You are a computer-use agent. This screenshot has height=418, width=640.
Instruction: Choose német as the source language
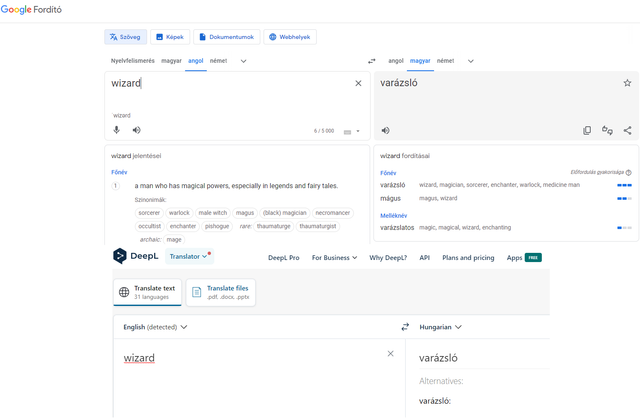218,61
